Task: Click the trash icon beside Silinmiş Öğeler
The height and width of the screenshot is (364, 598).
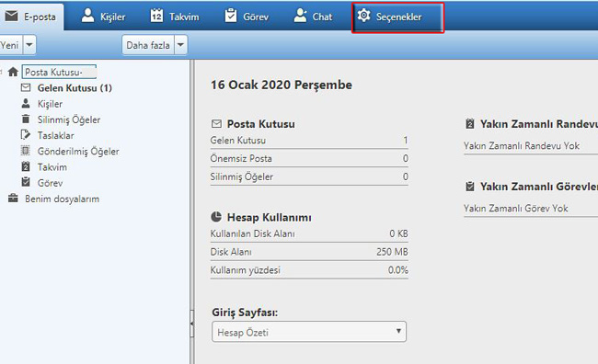Action: click(26, 119)
